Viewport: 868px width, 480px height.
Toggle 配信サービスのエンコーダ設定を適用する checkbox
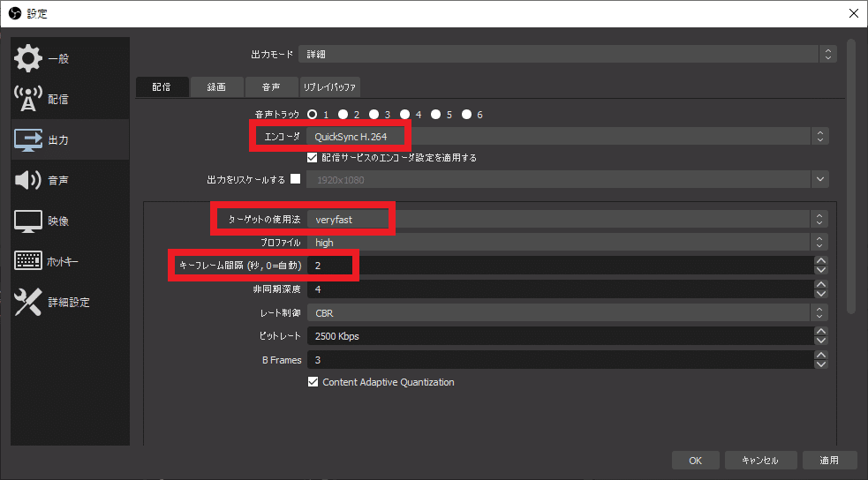pyautogui.click(x=313, y=158)
